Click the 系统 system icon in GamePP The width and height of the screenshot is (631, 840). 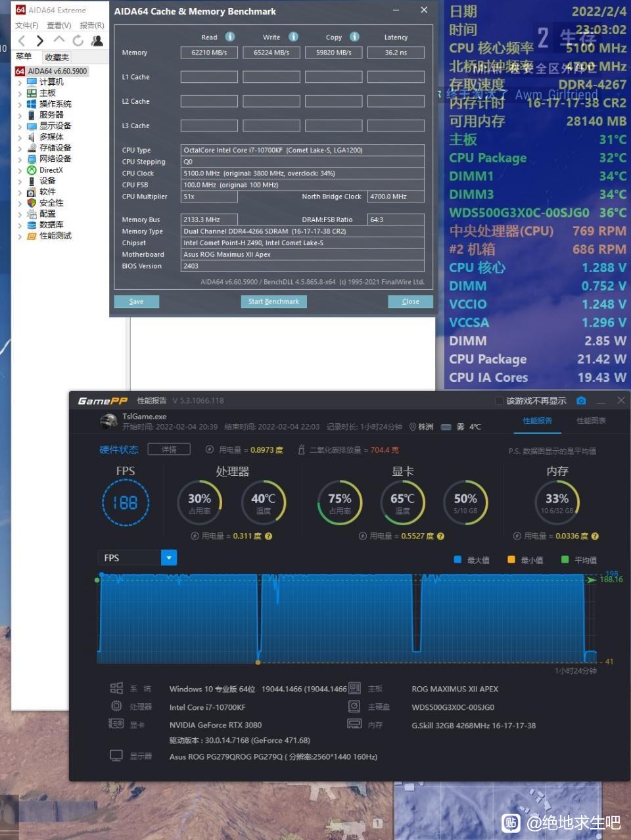click(x=116, y=688)
